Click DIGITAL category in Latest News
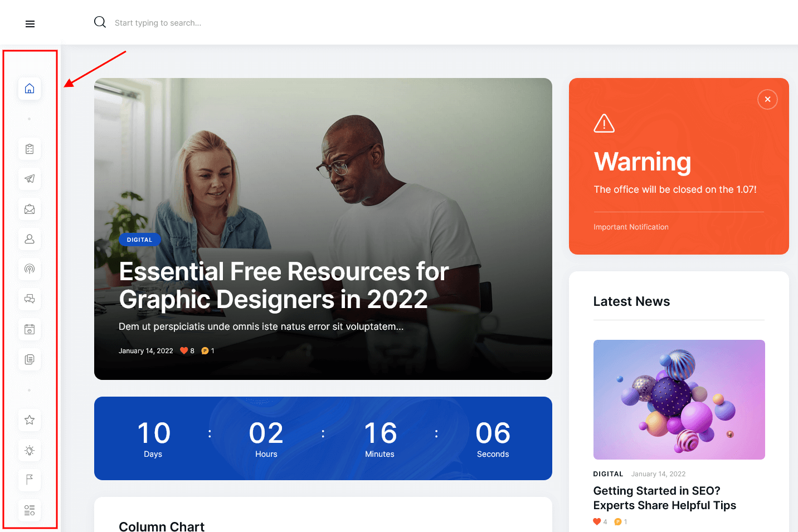This screenshot has width=798, height=532. click(x=608, y=474)
